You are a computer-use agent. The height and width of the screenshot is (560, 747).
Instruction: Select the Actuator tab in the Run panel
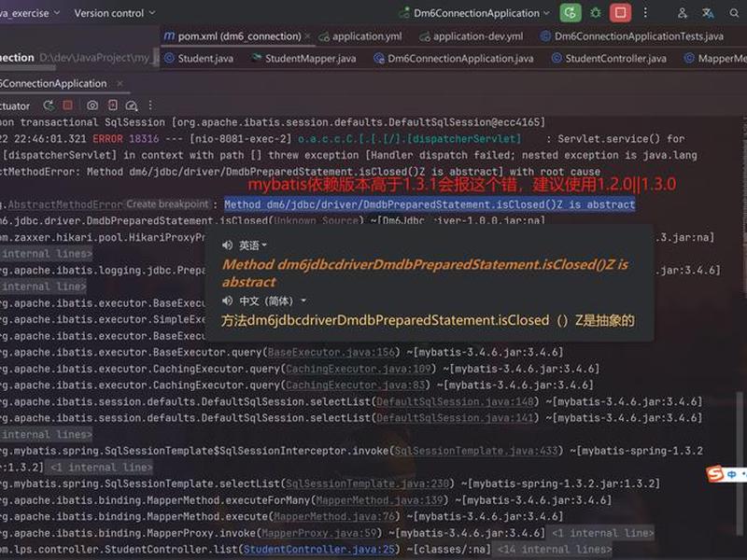click(x=15, y=105)
